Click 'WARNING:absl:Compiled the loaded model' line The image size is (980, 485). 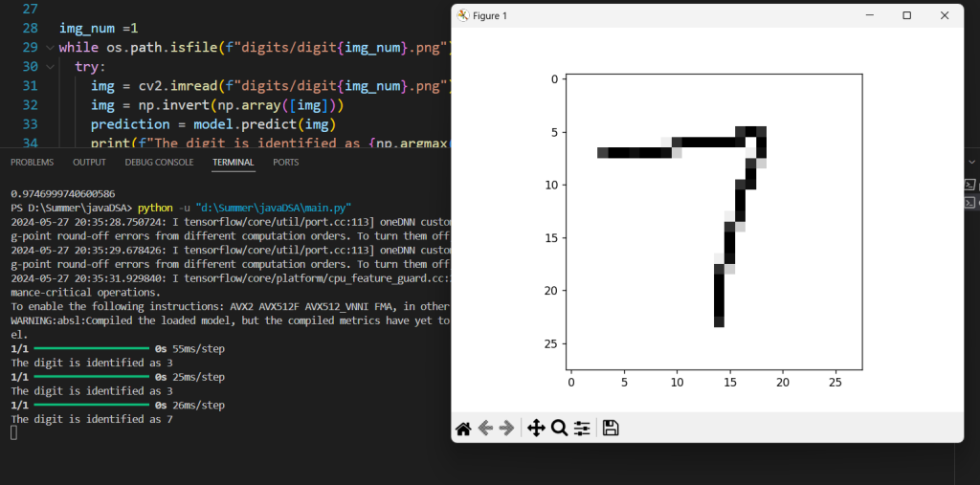[231, 320]
